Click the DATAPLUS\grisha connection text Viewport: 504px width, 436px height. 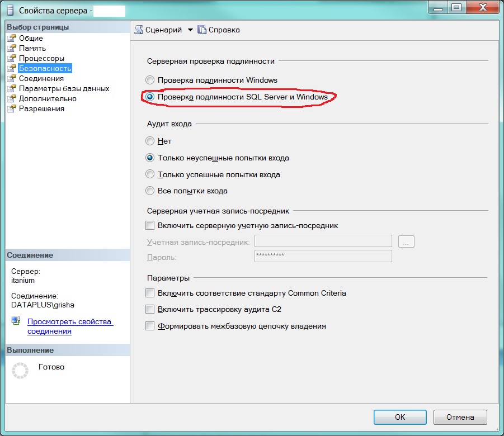pos(43,305)
